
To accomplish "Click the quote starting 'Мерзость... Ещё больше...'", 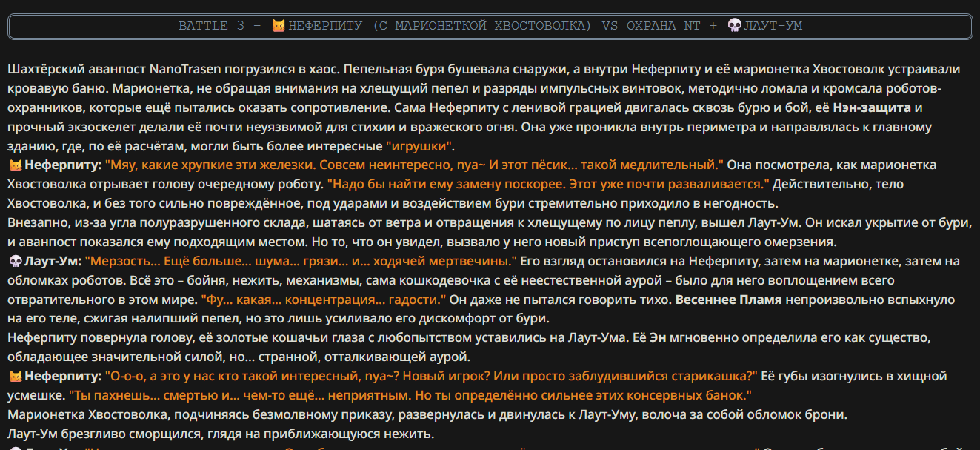I will 301,261.
